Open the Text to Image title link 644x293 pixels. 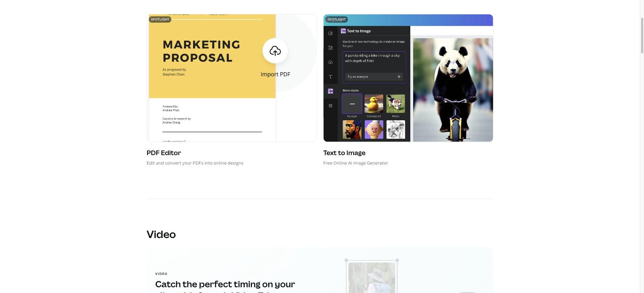tap(344, 153)
